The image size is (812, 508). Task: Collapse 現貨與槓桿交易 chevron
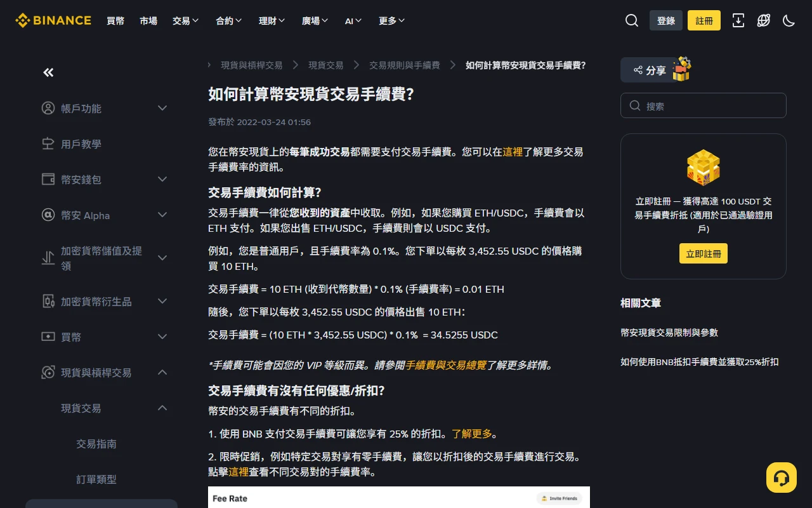click(162, 372)
